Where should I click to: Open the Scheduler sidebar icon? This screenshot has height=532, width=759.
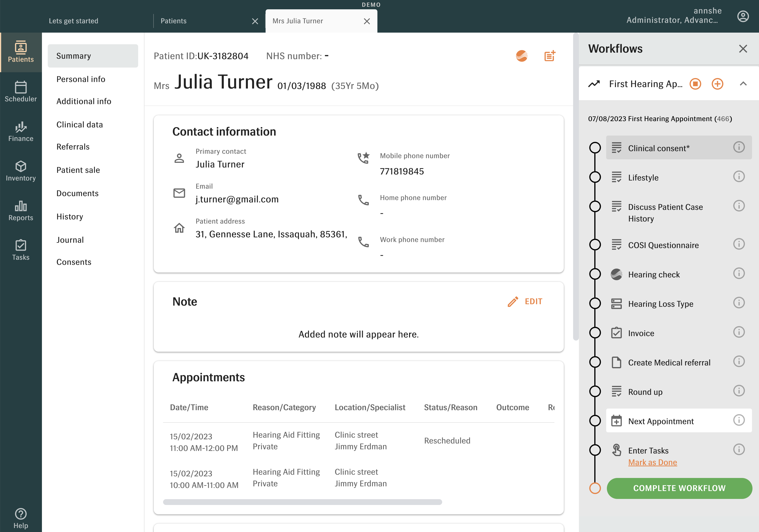tap(21, 92)
